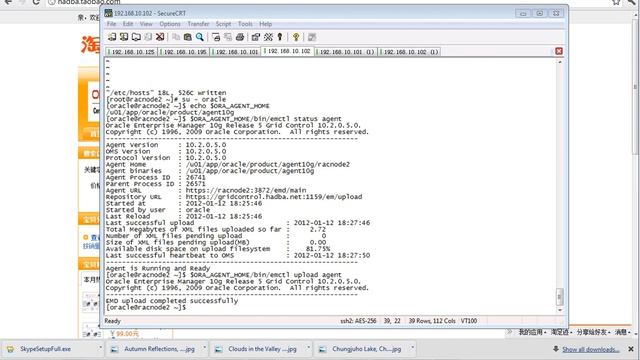The width and height of the screenshot is (640, 360).
Task: Switch to the 192.168.10.102 (1) session tab
Action: [x=409, y=52]
